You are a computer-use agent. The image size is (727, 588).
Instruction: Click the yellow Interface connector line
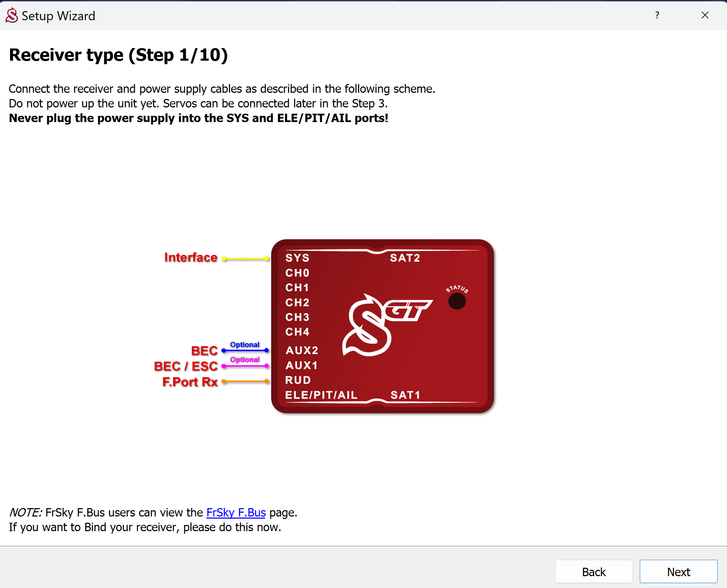(245, 258)
